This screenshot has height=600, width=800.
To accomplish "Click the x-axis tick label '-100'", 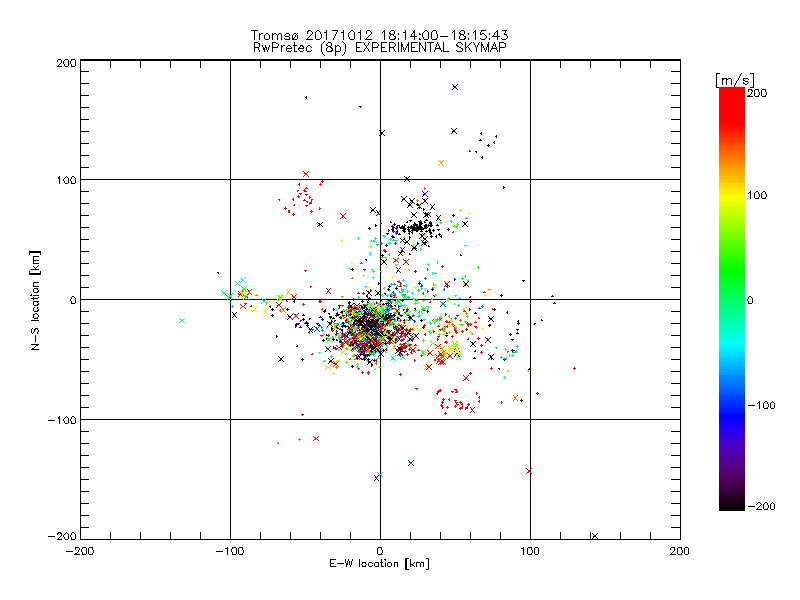I will [230, 552].
